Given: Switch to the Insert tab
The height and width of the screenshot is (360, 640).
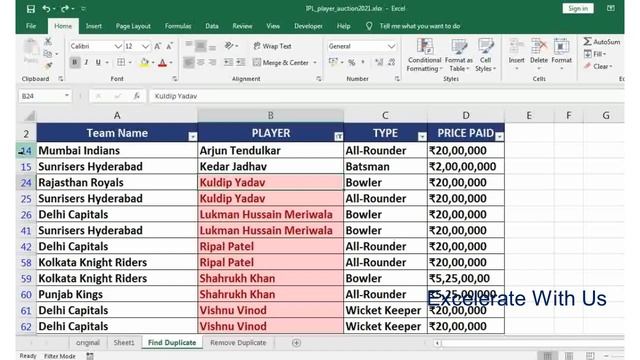Looking at the screenshot, I should coord(93,26).
